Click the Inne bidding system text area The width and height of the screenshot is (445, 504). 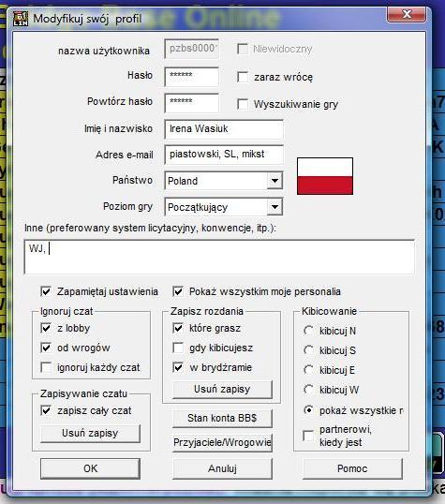coord(219,257)
